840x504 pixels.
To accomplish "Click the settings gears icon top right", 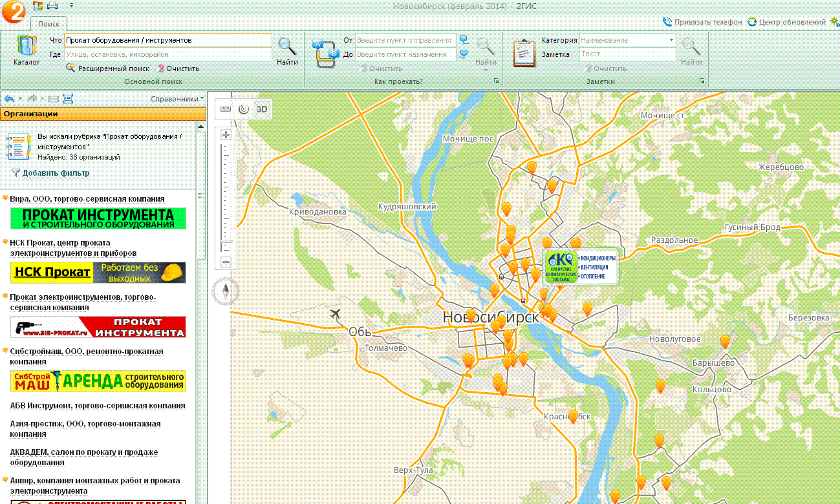I will [x=834, y=21].
